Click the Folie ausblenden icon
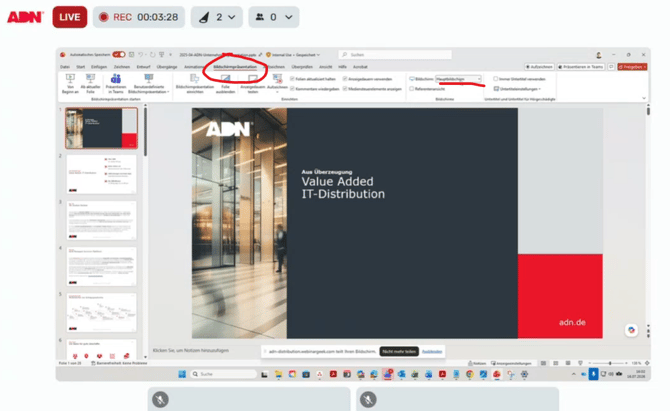This screenshot has width=670, height=411. click(225, 79)
